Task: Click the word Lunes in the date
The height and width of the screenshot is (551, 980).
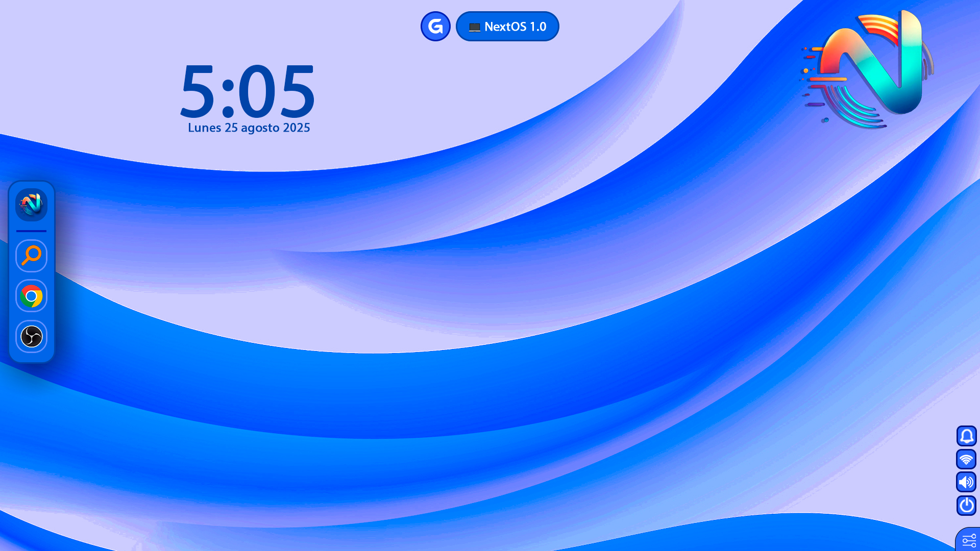Action: pyautogui.click(x=204, y=128)
